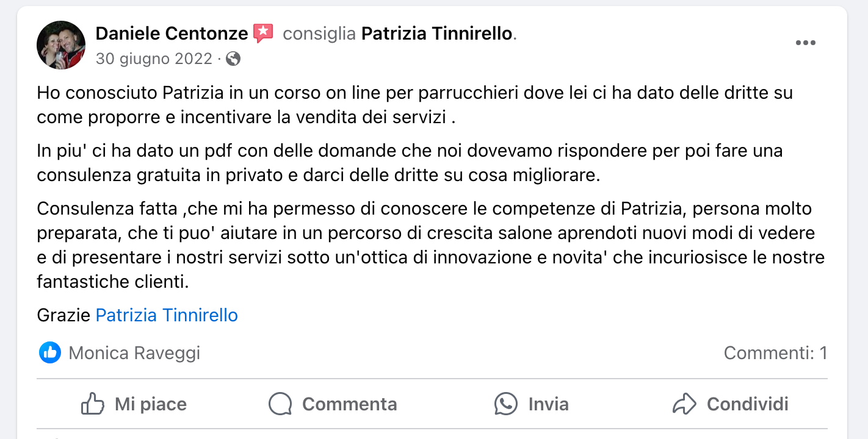Screen dimensions: 868x439
Task: Open the post date "30 giugno 2022"
Action: point(154,59)
